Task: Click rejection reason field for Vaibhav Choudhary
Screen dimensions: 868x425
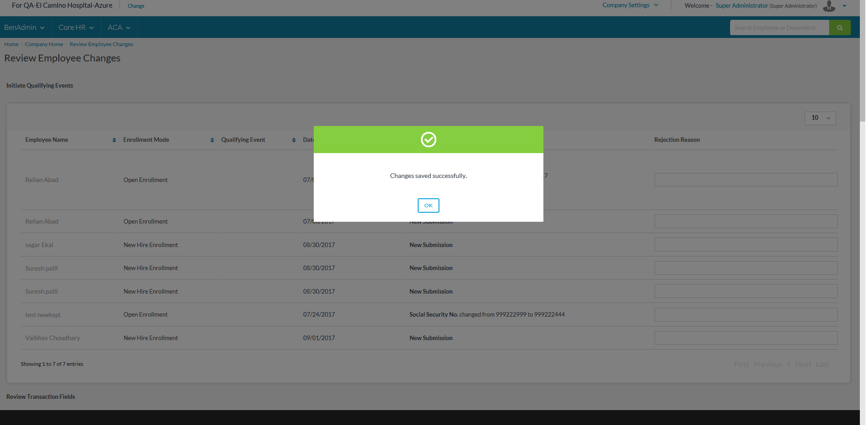Action: (745, 338)
